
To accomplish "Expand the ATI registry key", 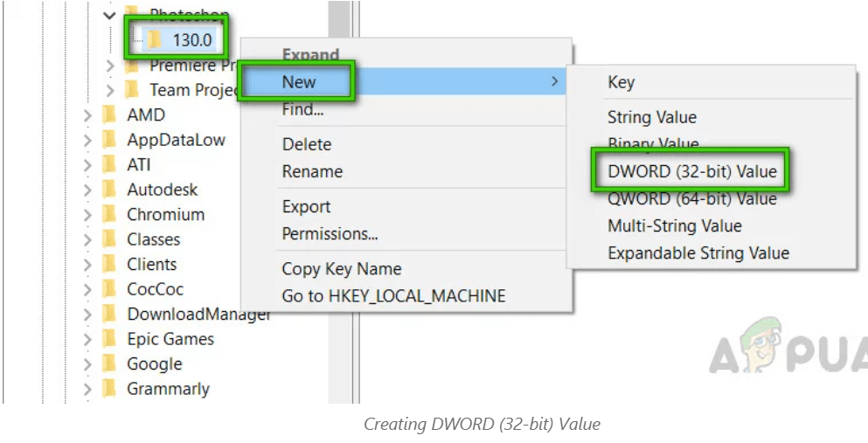I will point(87,164).
